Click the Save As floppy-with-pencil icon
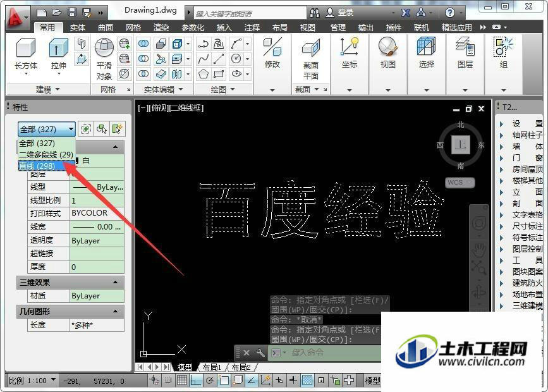Viewport: 548px width, 392px height. coord(87,13)
